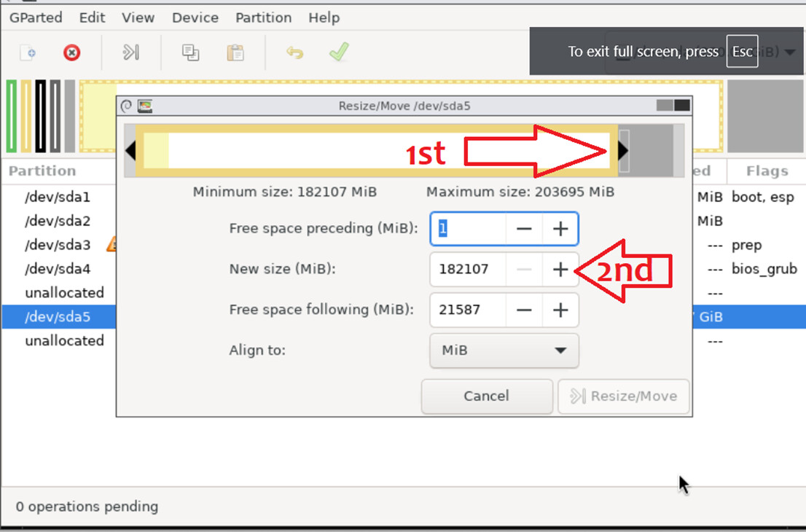Image resolution: width=806 pixels, height=532 pixels.
Task: Decrease Free space preceding with minus
Action: 524,229
